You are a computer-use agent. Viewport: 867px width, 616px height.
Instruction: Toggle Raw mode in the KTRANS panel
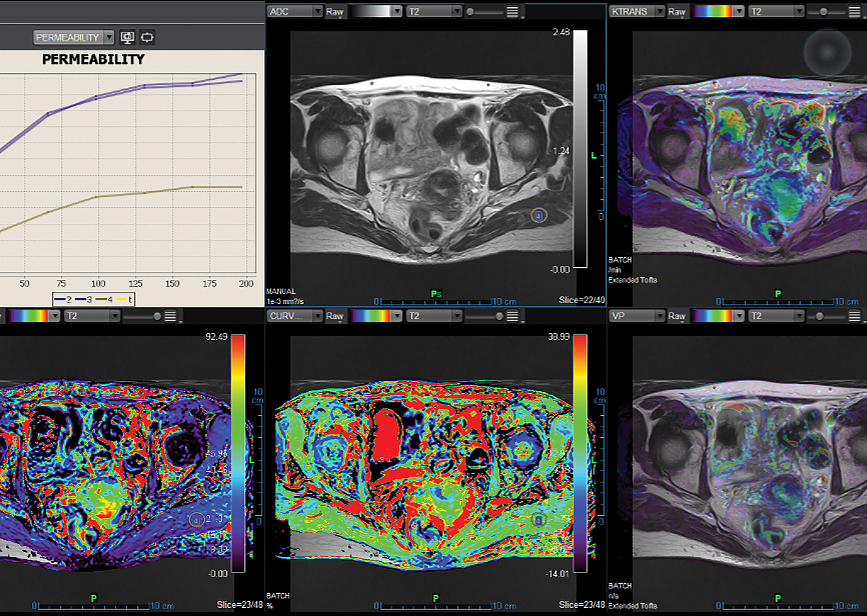click(677, 12)
